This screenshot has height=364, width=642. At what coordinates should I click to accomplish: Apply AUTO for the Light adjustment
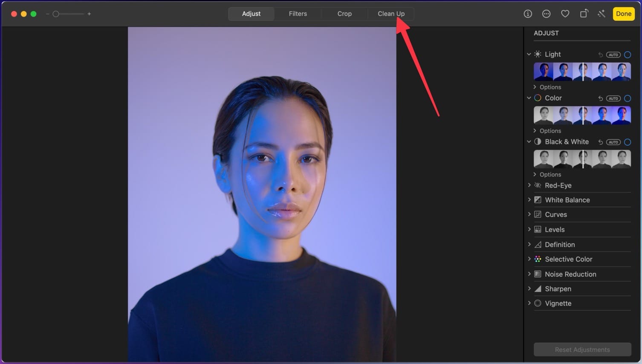click(x=613, y=55)
